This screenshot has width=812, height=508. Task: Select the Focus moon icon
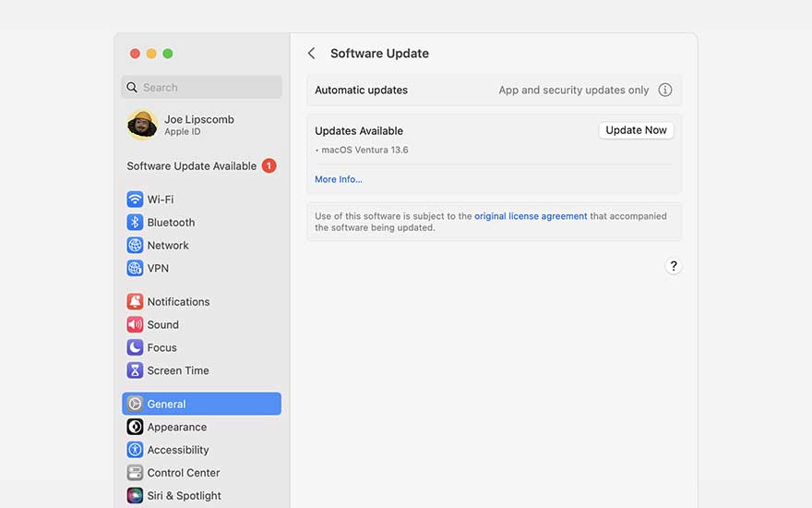[x=135, y=348]
